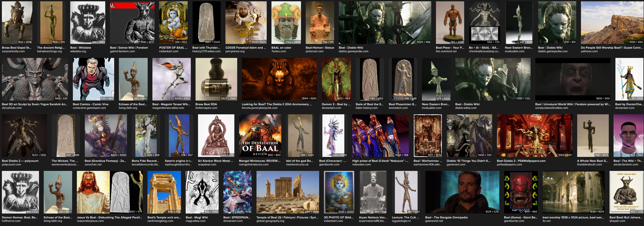Click the wicdiv.fandom.com source label
The image size is (644, 226).
626,164
